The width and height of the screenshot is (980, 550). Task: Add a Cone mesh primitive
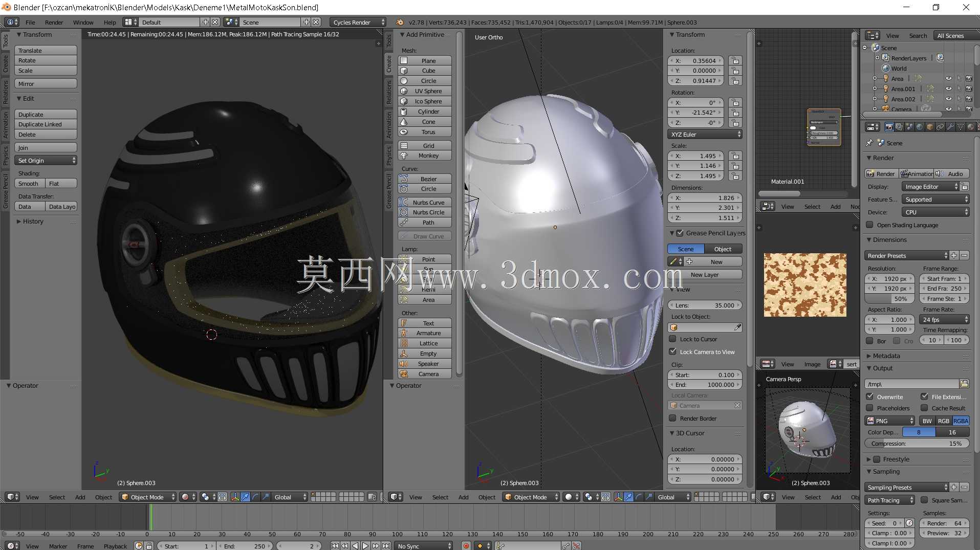[x=425, y=122]
